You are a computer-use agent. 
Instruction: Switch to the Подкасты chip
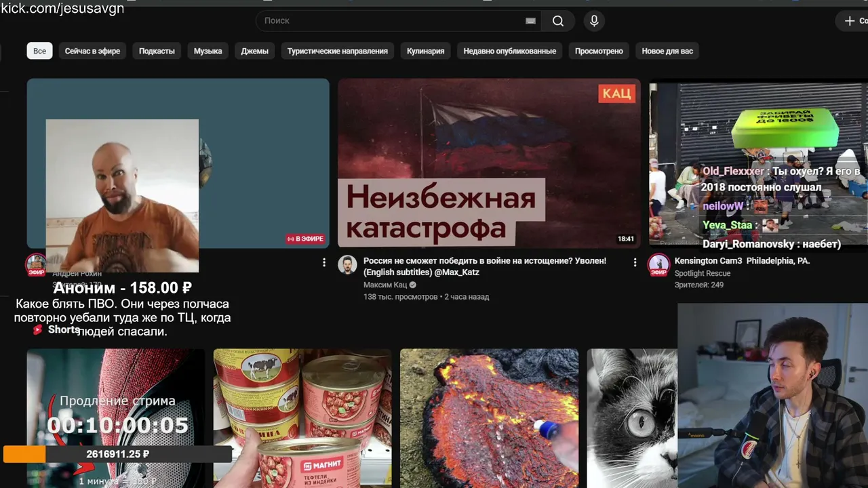tap(157, 51)
